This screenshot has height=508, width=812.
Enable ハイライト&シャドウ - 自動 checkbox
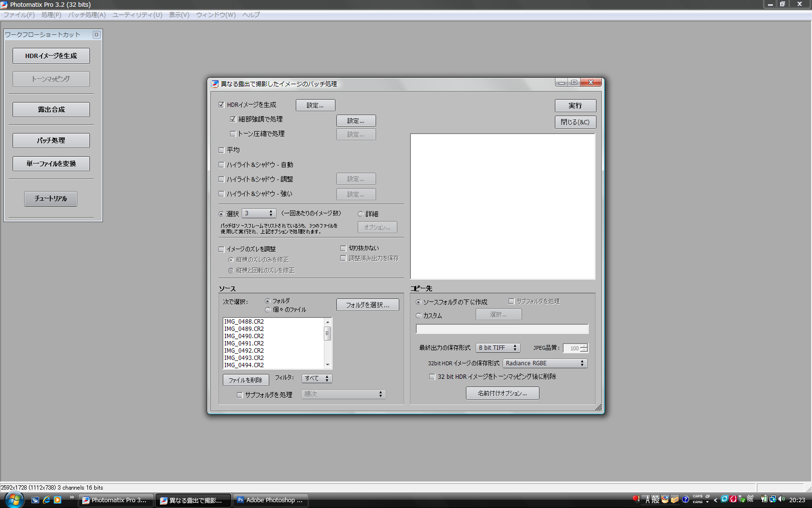[x=221, y=164]
